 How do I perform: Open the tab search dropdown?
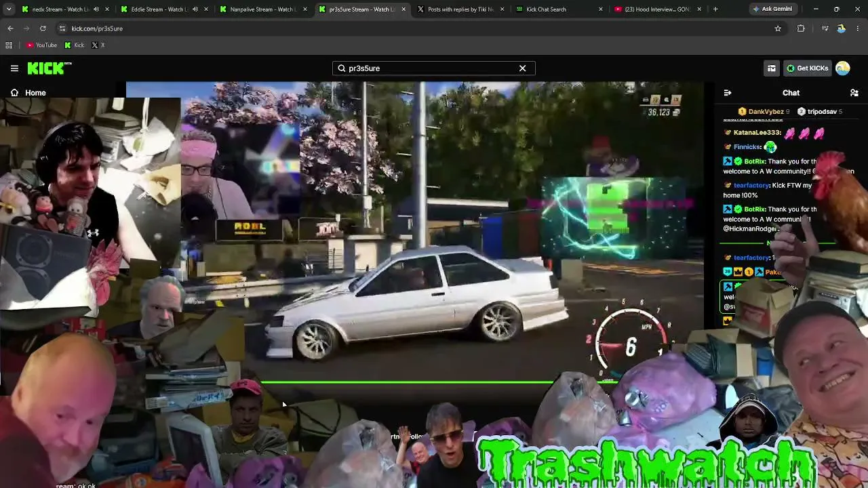(9, 9)
